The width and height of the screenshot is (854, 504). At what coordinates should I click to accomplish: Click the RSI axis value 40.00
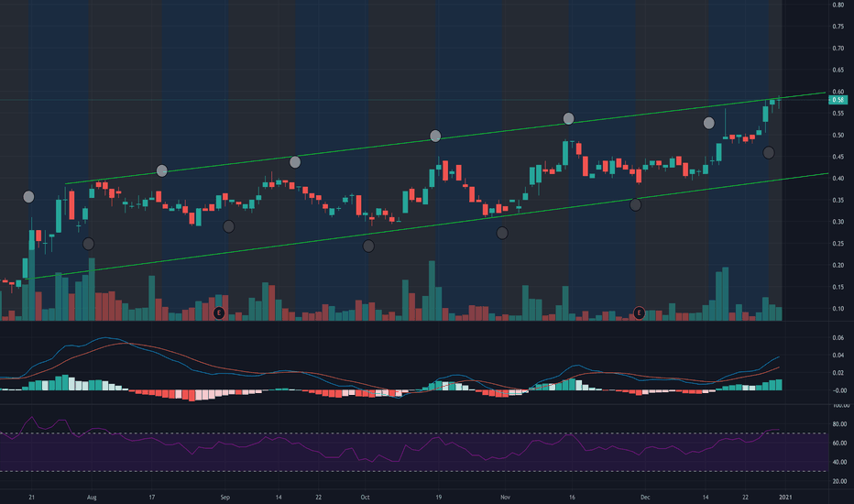click(839, 462)
